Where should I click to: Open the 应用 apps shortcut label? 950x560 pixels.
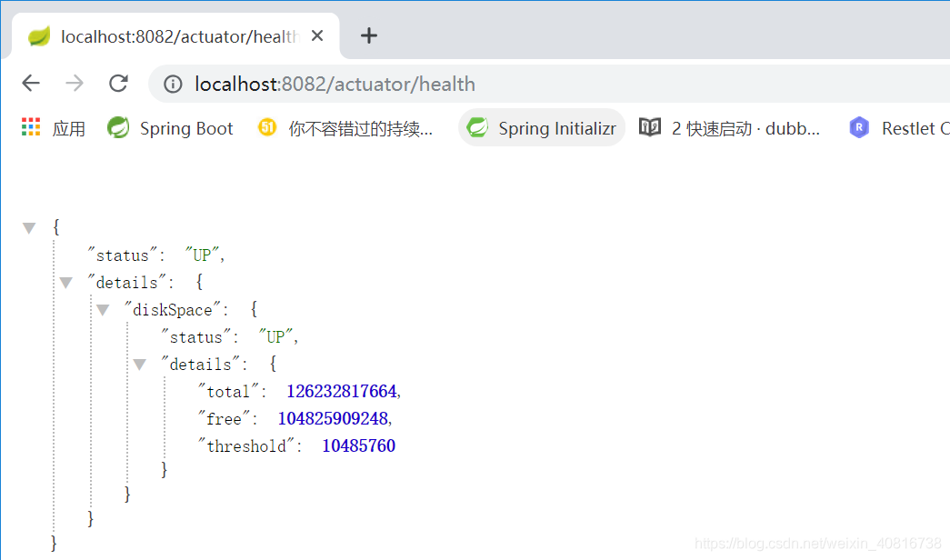[x=68, y=128]
